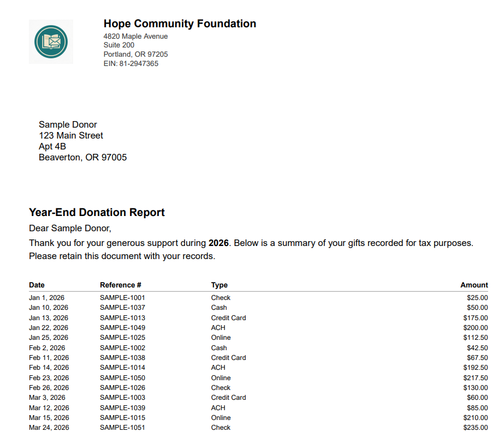Click the Hope Community Foundation logo
This screenshot has height=432, width=504.
point(51,42)
